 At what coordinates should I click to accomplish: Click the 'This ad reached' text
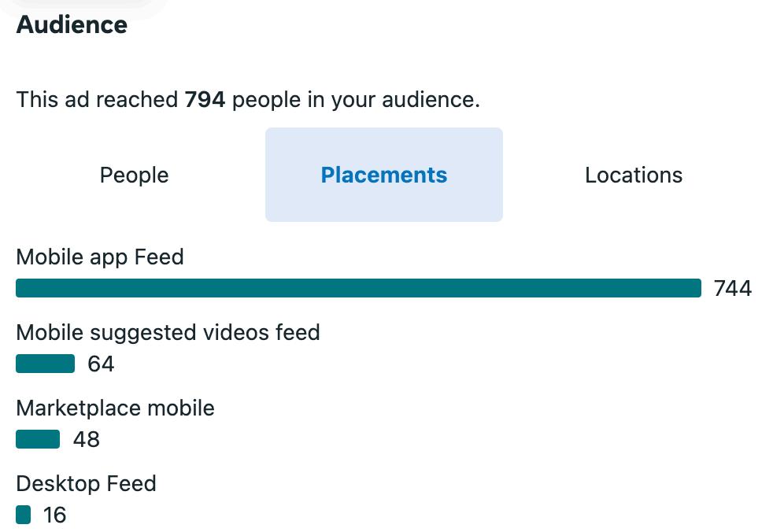point(97,100)
